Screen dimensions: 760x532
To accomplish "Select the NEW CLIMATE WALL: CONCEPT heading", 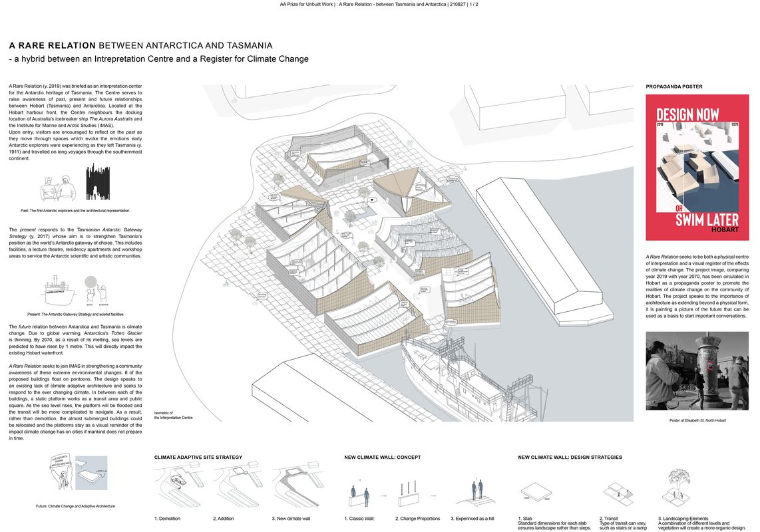I will pyautogui.click(x=383, y=457).
